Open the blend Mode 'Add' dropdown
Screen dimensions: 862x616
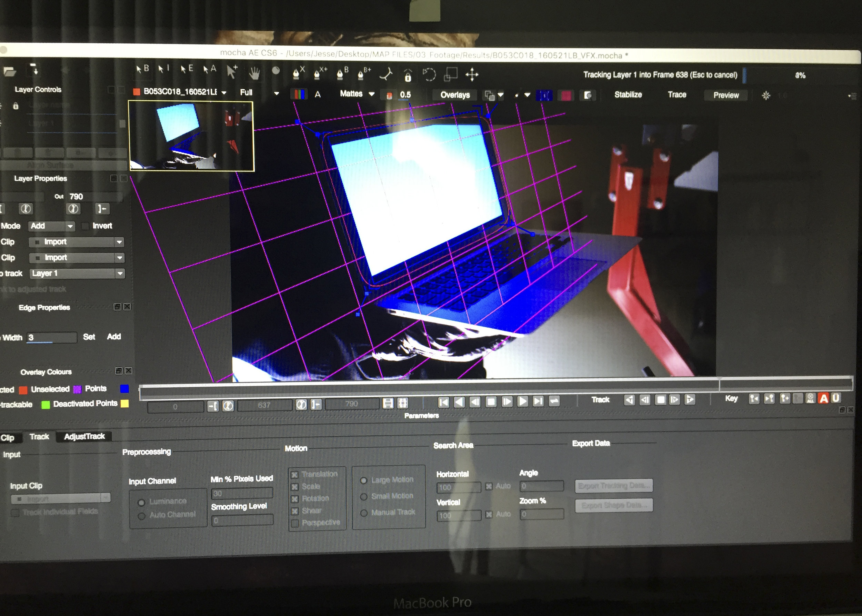(x=52, y=226)
